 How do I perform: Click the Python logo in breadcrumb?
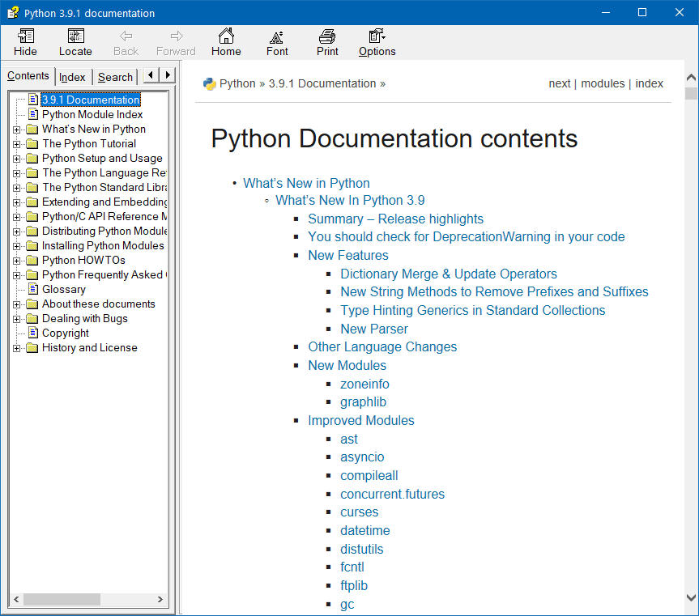[x=209, y=83]
